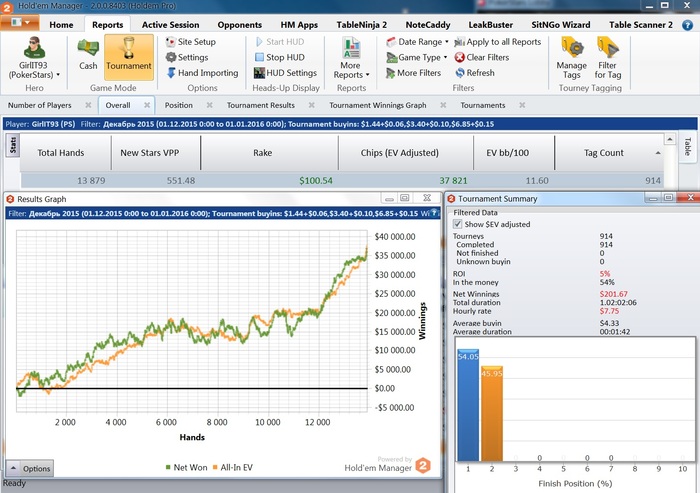Image resolution: width=700 pixels, height=493 pixels.
Task: Open Site Setup options
Action: (191, 42)
